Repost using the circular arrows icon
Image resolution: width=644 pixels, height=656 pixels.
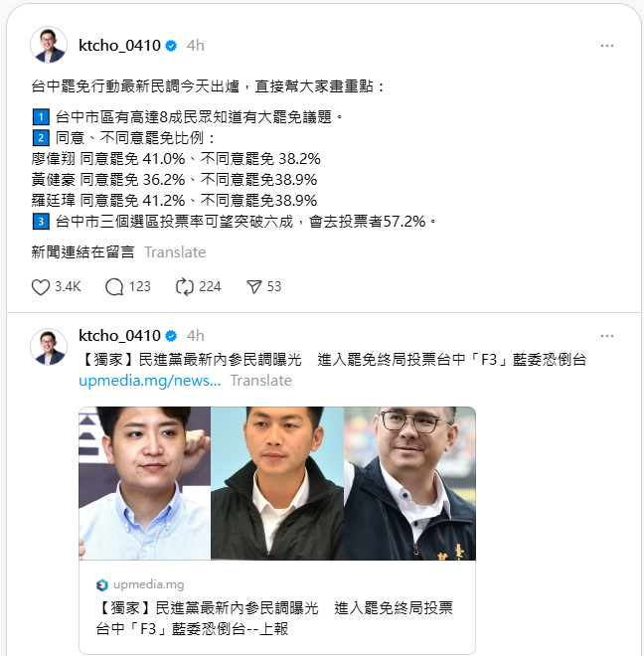[185, 287]
